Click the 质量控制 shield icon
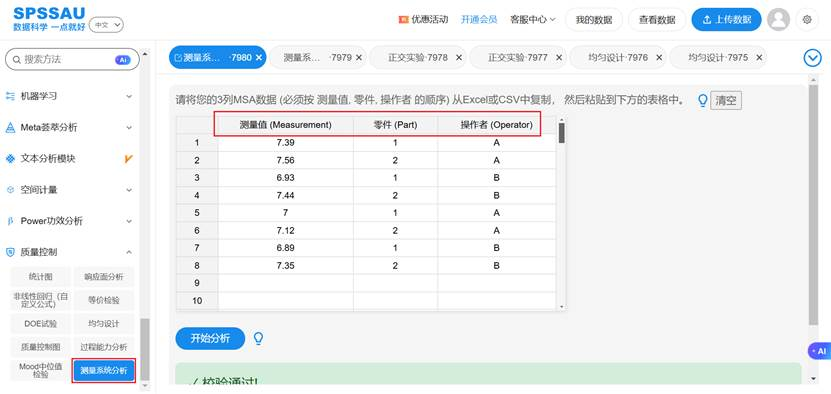The height and width of the screenshot is (394, 831). point(10,252)
